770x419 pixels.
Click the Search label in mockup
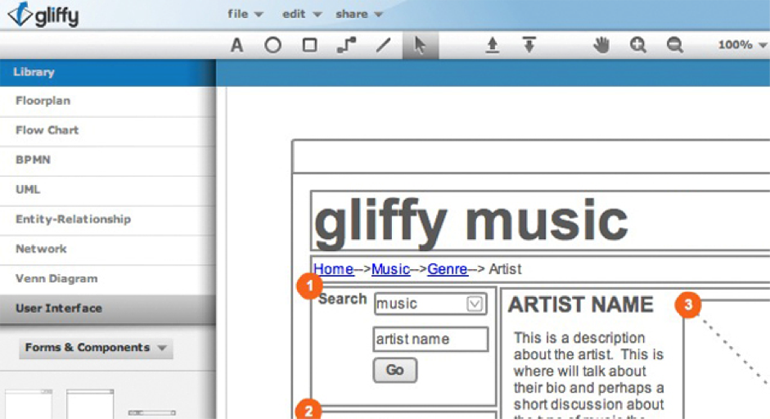[x=342, y=299]
